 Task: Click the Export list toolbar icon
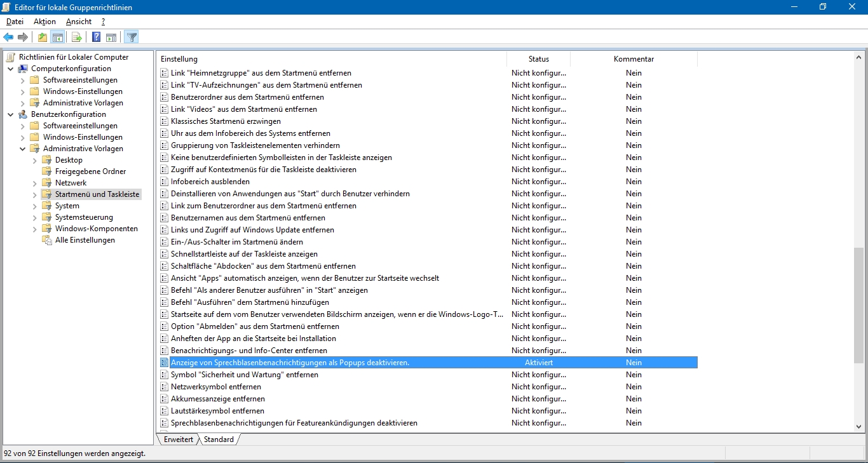coord(76,37)
